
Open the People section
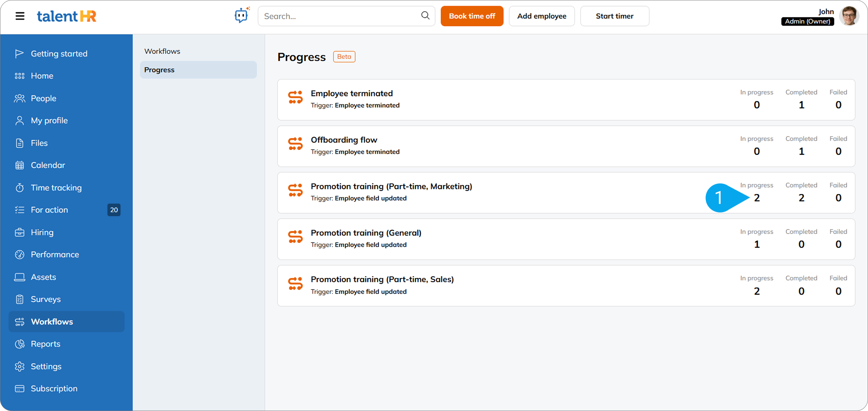(66, 98)
